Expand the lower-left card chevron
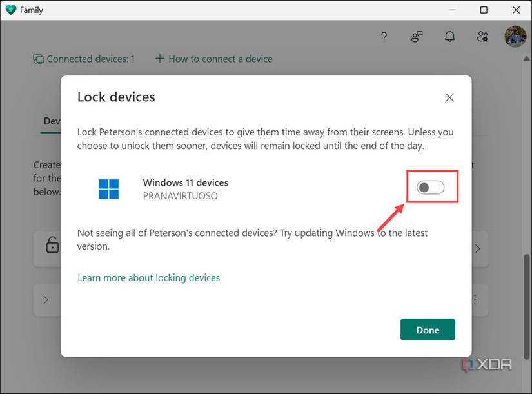532x394 pixels. tap(45, 299)
